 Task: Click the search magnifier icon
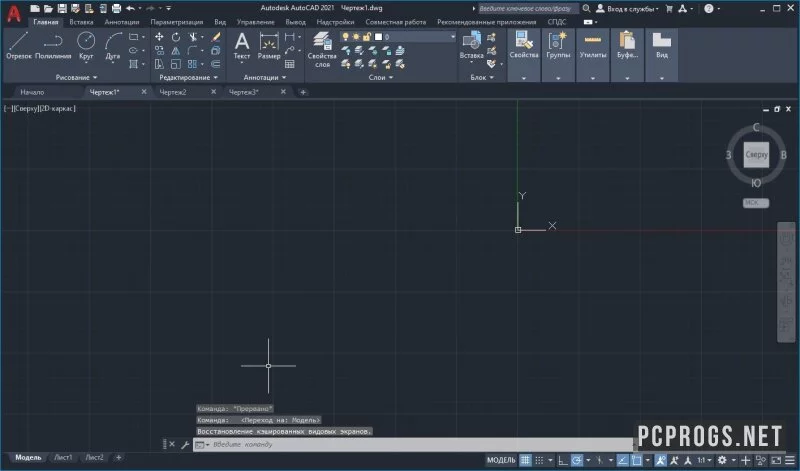(587, 8)
